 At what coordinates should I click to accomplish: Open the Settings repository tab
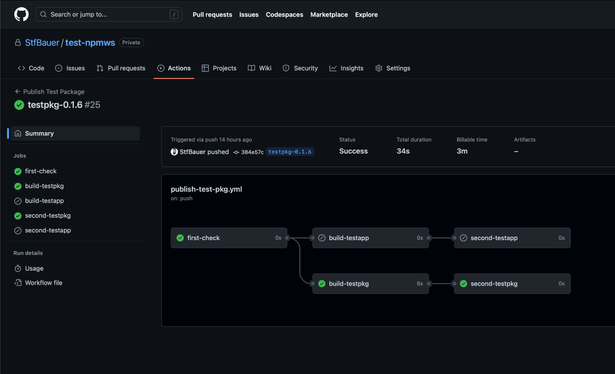point(393,68)
